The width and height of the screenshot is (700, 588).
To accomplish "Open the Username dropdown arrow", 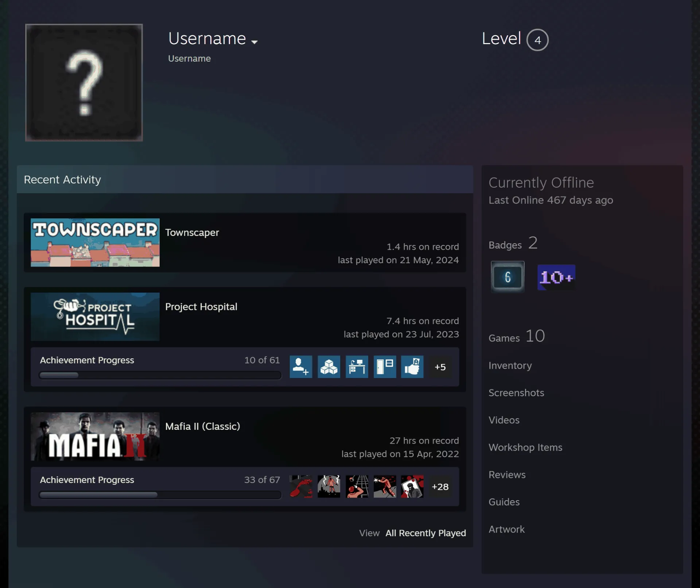I will point(254,42).
